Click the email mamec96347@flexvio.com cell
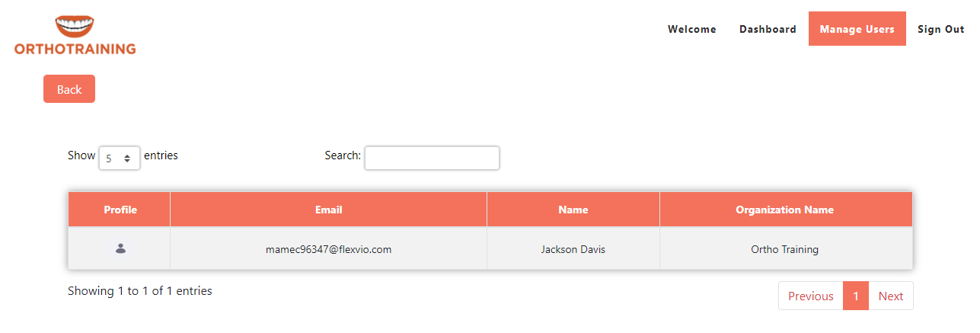Image resolution: width=980 pixels, height=333 pixels. tap(328, 249)
